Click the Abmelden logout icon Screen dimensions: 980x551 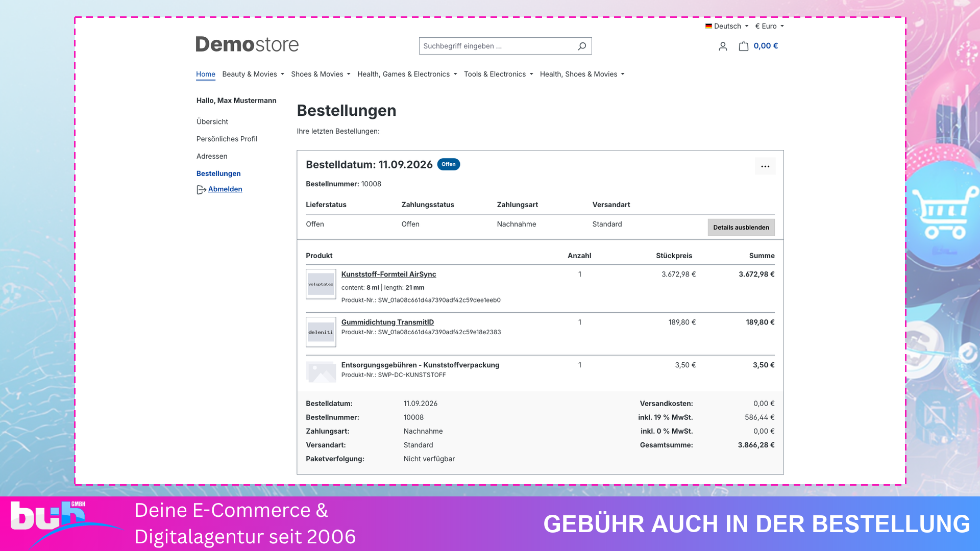201,190
